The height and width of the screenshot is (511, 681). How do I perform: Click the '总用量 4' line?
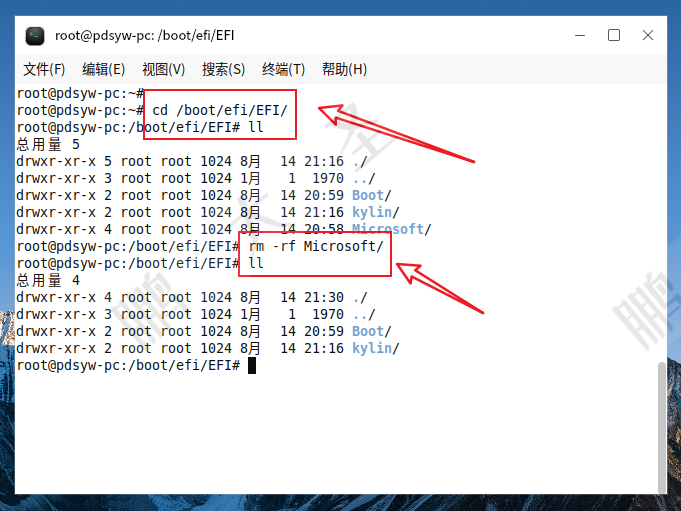48,280
